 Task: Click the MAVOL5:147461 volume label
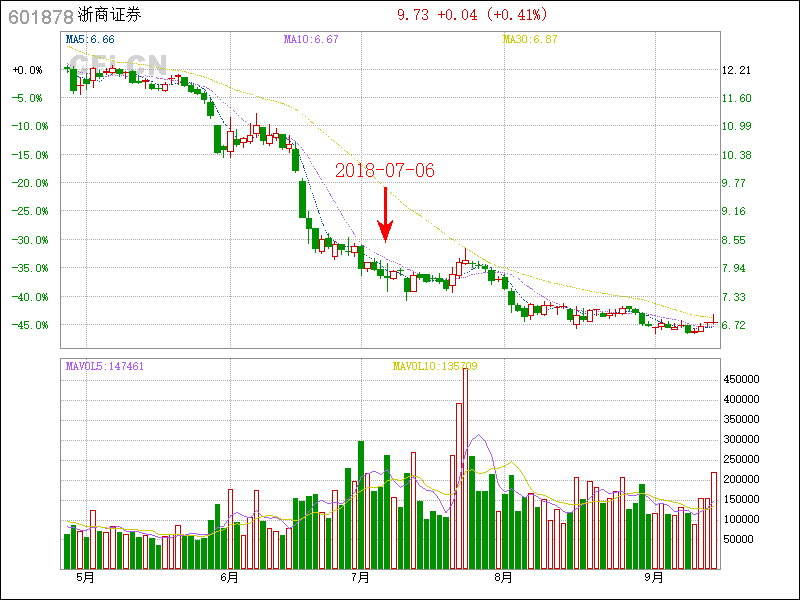105,367
